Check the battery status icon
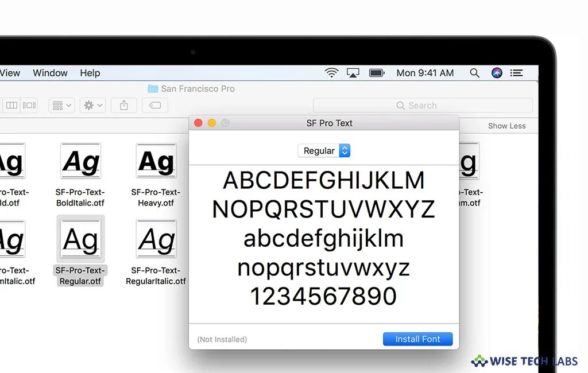The width and height of the screenshot is (588, 373). (x=377, y=73)
